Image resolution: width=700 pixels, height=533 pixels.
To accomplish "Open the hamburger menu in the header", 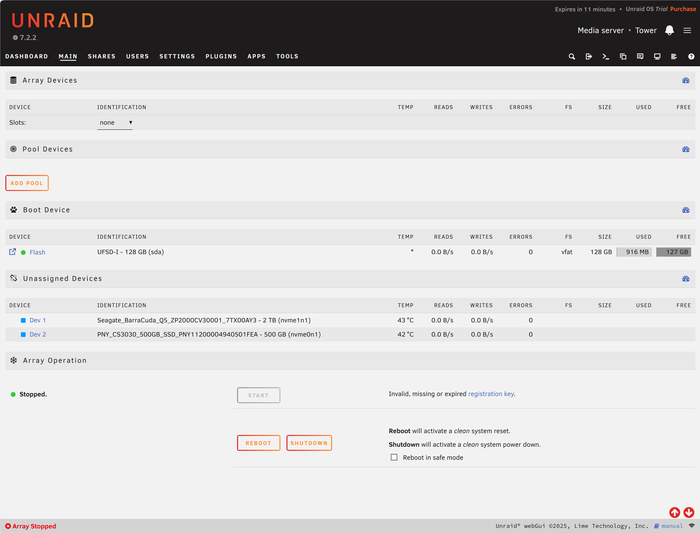I will (x=687, y=30).
